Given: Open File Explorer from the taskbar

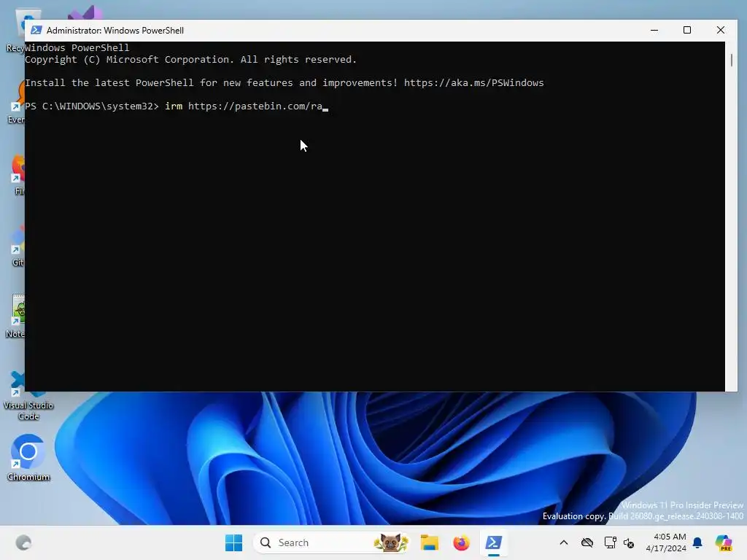Looking at the screenshot, I should click(x=429, y=542).
